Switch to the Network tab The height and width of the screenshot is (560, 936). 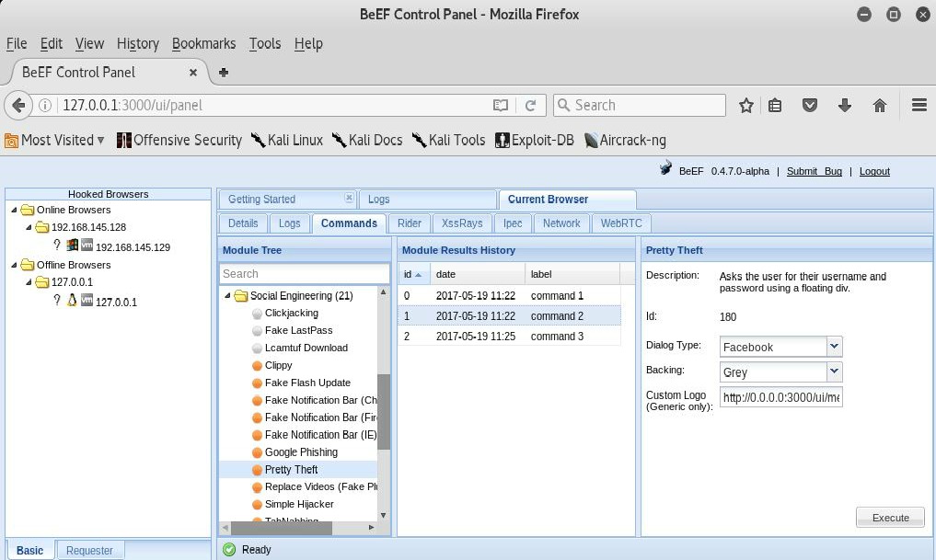tap(561, 223)
